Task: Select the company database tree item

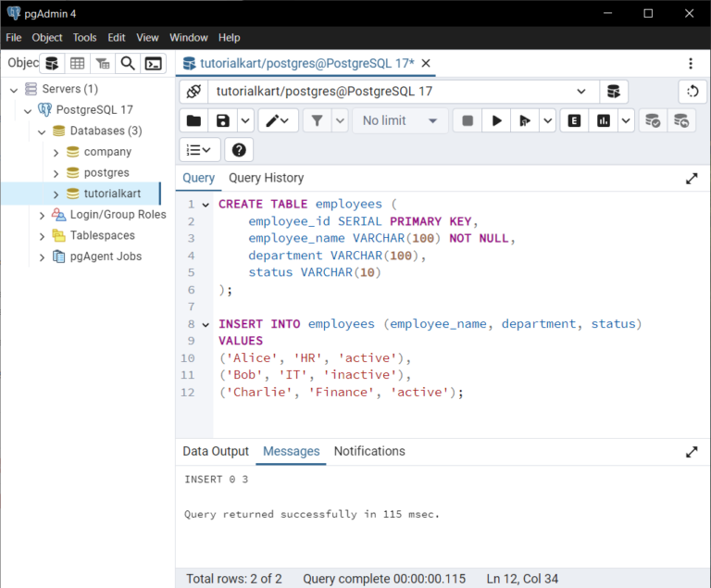Action: pyautogui.click(x=108, y=152)
